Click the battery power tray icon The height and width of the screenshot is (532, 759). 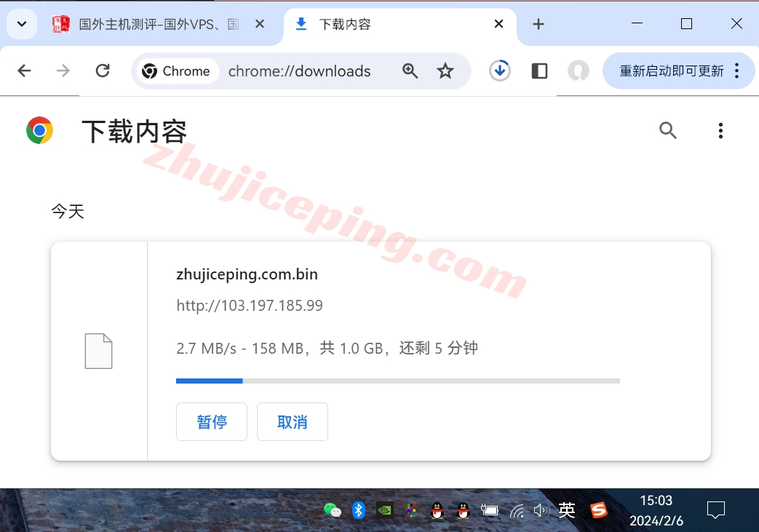pos(489,510)
